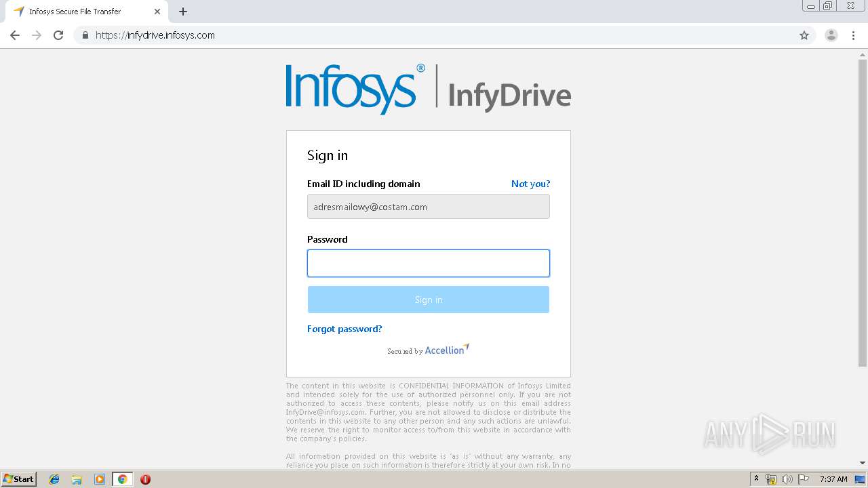Open the Forgot password? link

point(344,329)
